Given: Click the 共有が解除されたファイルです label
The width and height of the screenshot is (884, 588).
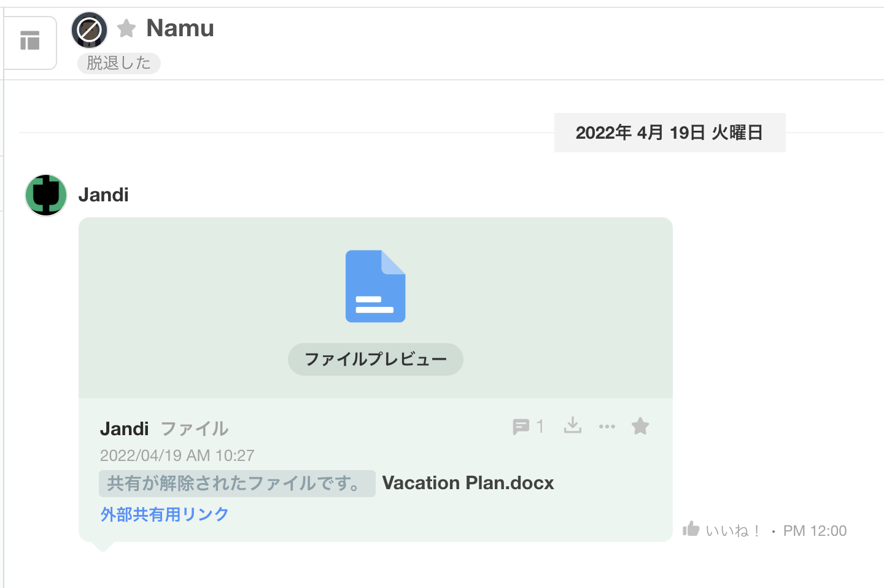Looking at the screenshot, I should tap(237, 484).
